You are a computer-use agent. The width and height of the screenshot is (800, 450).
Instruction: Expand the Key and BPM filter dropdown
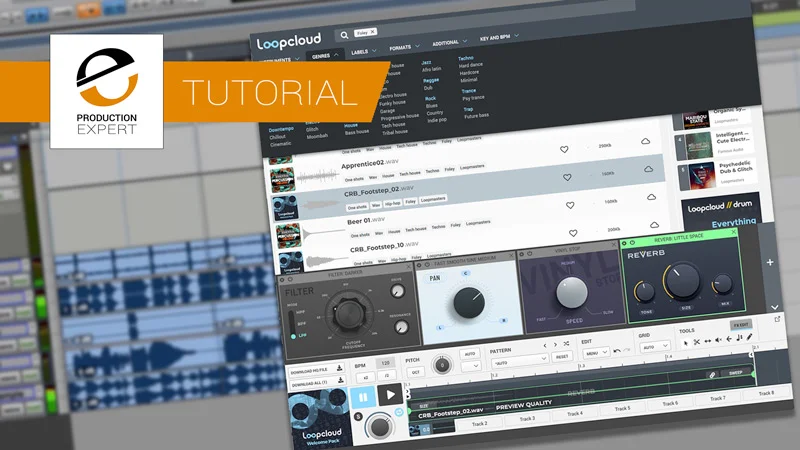pyautogui.click(x=498, y=37)
